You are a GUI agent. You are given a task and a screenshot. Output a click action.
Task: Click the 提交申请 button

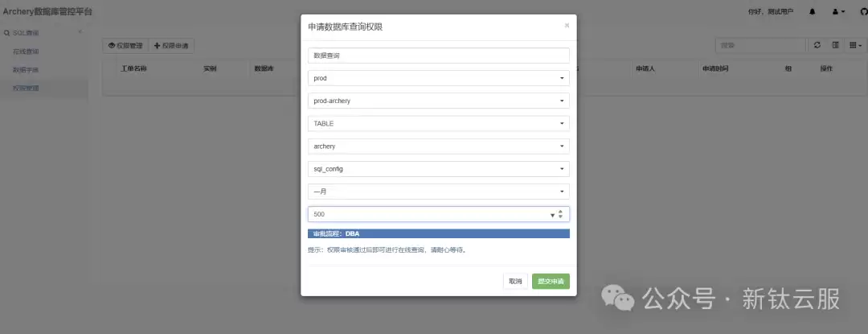[551, 282]
